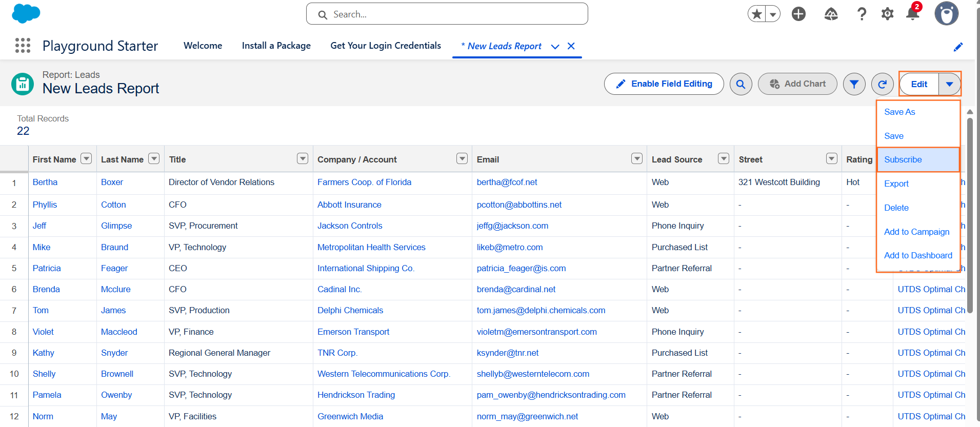Open lead Bertha's record link

(x=45, y=182)
